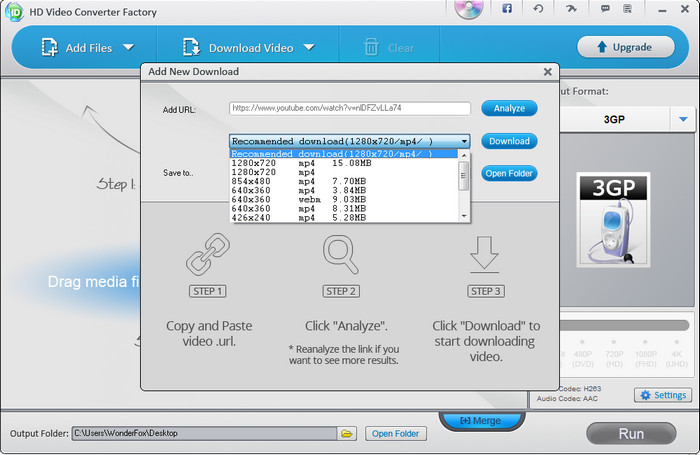
Task: Click the 3GP format name
Action: click(x=614, y=119)
